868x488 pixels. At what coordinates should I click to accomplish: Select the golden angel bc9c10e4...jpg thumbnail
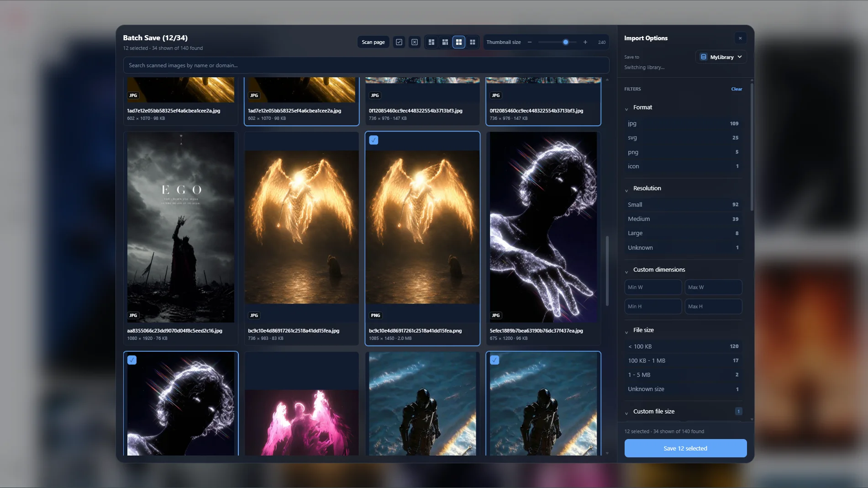coord(301,227)
